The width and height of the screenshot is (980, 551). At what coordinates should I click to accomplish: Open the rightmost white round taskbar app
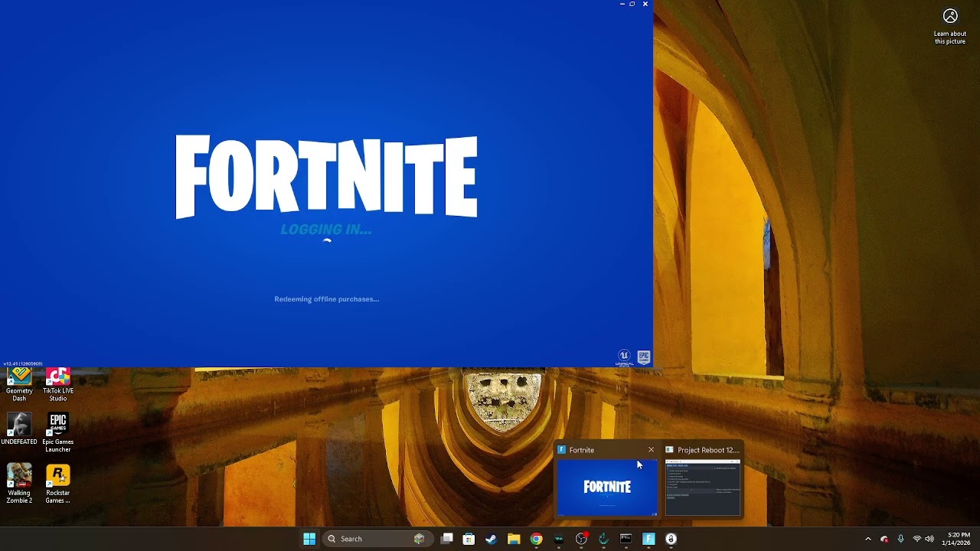(x=671, y=539)
